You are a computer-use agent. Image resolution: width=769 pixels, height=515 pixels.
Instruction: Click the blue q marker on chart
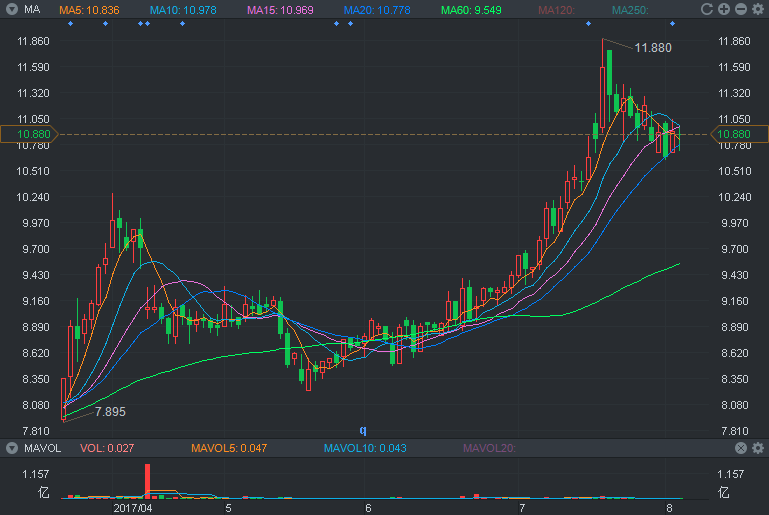point(363,430)
